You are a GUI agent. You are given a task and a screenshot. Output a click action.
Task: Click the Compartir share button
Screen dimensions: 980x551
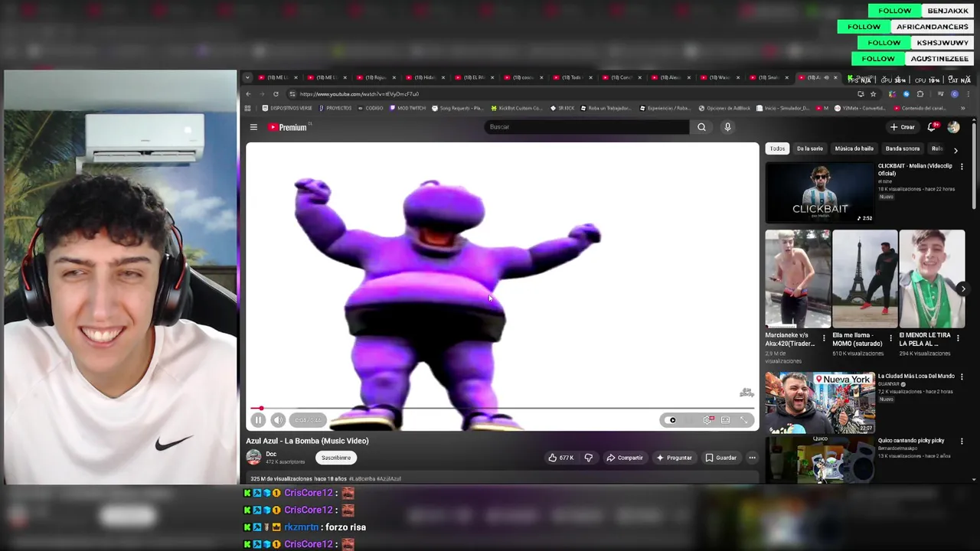click(625, 458)
